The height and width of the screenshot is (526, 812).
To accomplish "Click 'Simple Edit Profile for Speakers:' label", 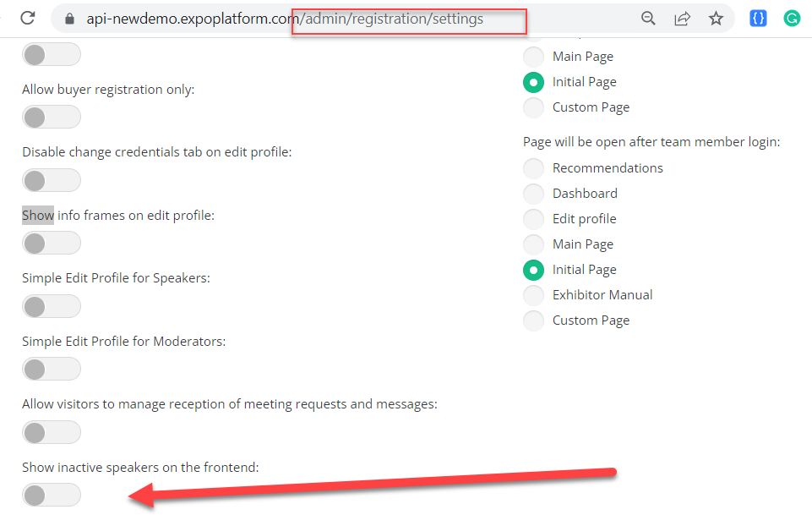I will click(116, 278).
